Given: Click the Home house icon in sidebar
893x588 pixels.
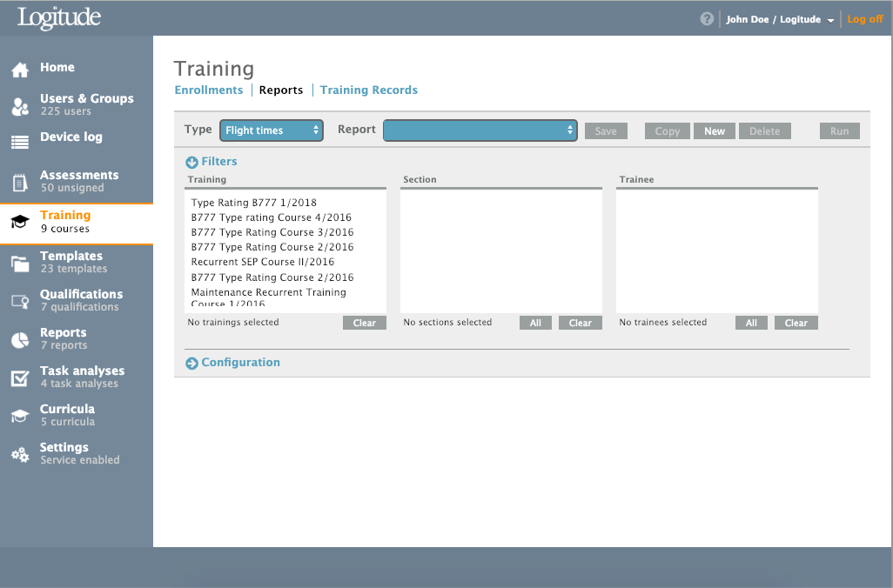Looking at the screenshot, I should tap(20, 70).
